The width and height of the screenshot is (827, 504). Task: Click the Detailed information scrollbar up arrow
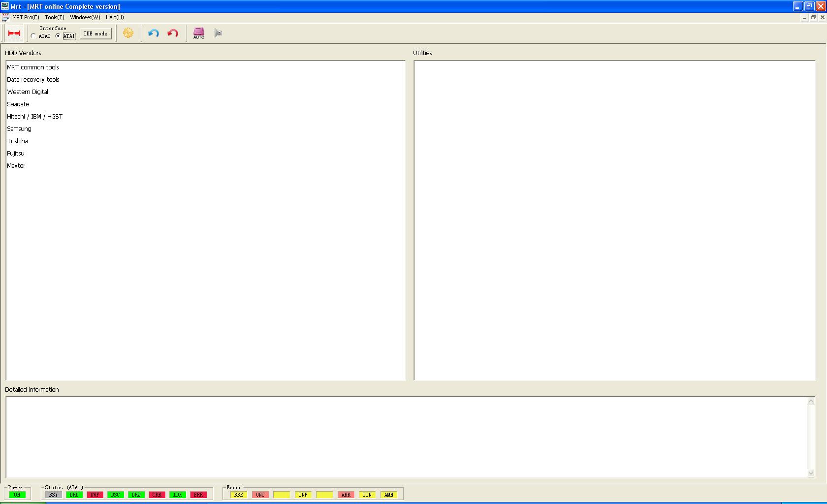811,401
